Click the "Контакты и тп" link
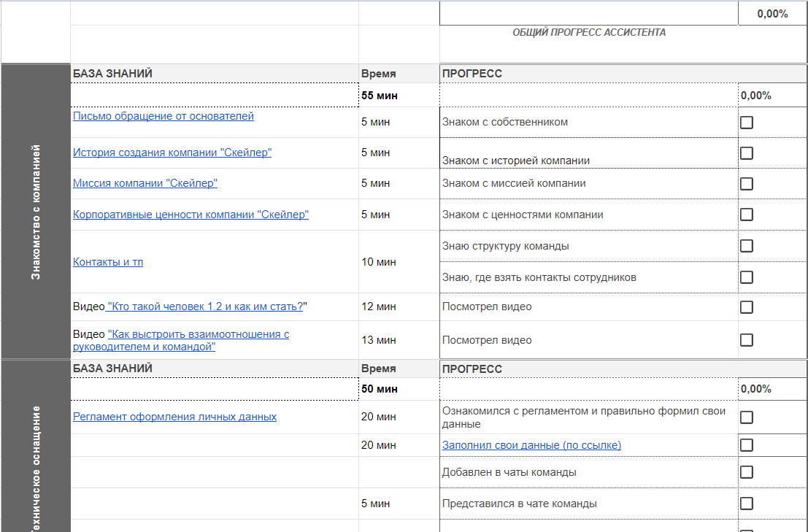 108,262
